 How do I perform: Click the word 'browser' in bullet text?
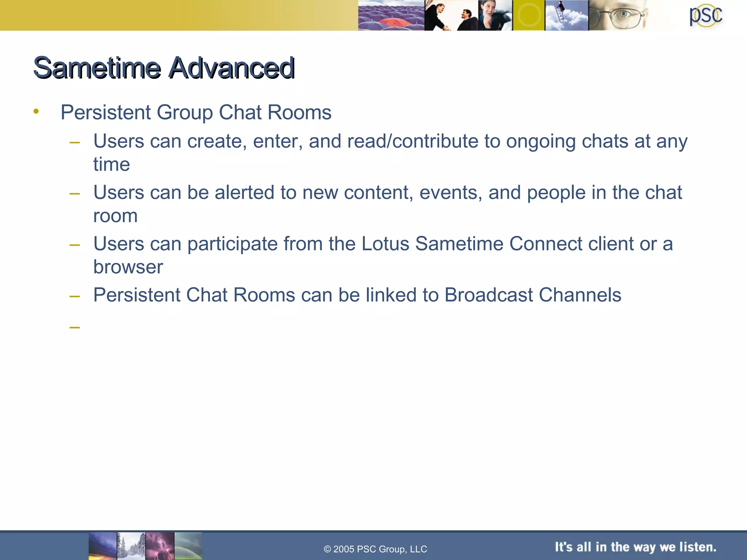128,267
